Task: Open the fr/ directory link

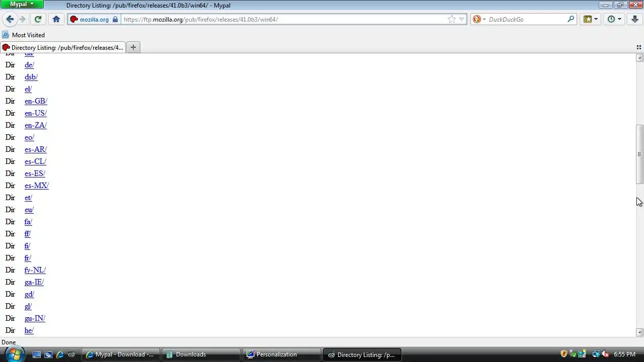Action: [x=28, y=258]
